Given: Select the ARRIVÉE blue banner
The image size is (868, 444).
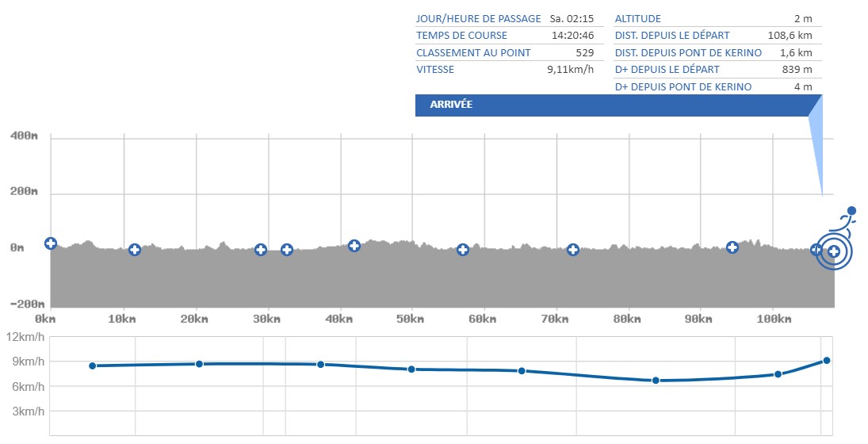Looking at the screenshot, I should tap(612, 105).
